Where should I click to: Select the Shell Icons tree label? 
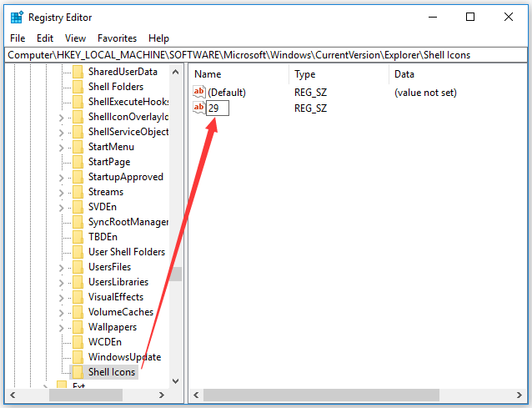(x=112, y=372)
